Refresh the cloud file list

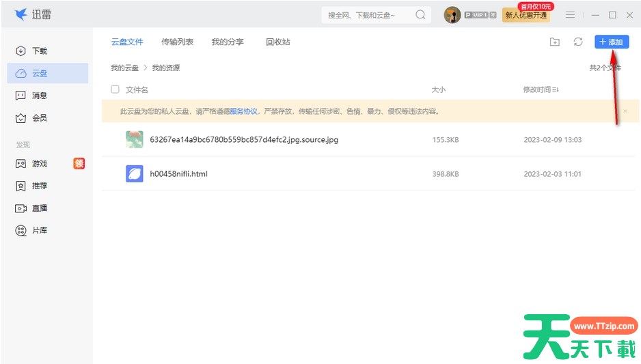tap(578, 42)
